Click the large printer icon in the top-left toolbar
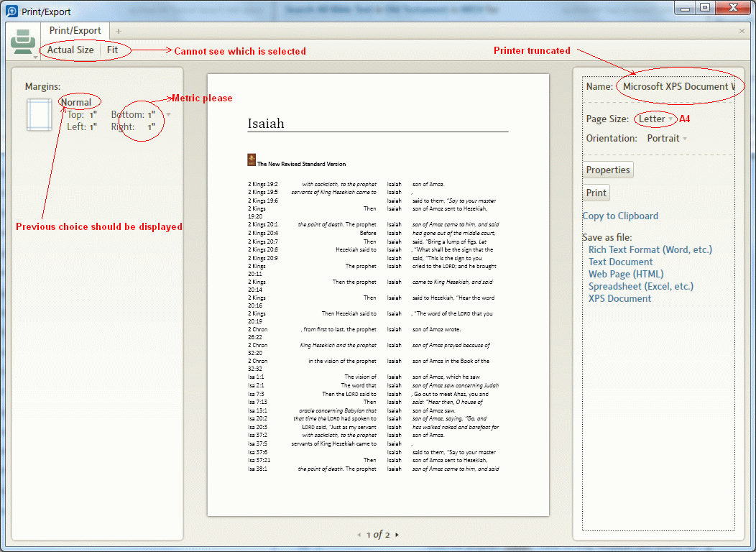The height and width of the screenshot is (552, 756). point(22,40)
